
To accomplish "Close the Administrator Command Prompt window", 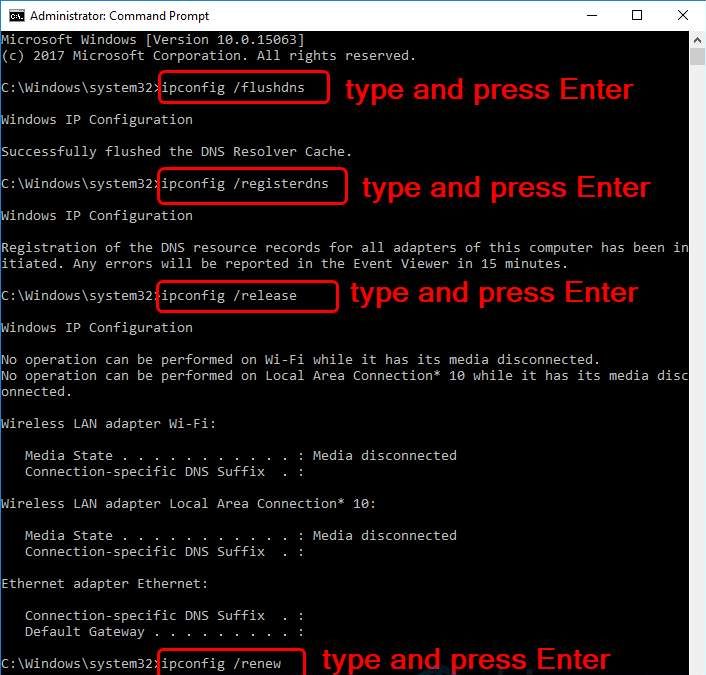I will point(683,16).
